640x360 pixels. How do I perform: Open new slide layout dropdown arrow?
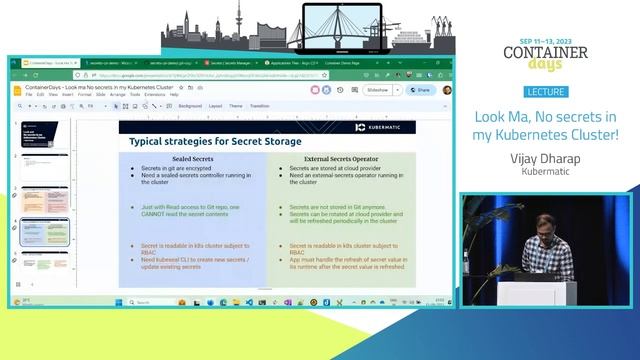coord(36,106)
